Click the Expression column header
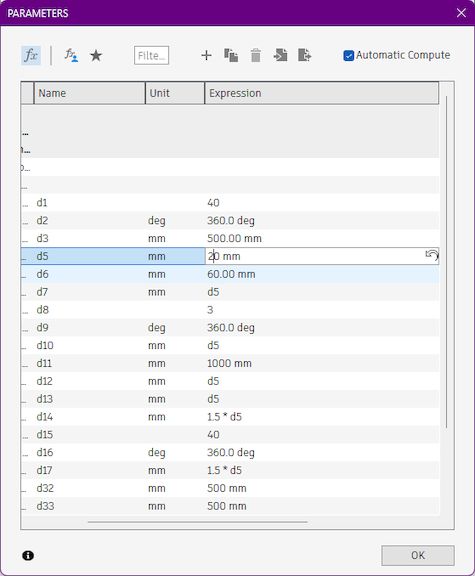Screen dimensions: 475x576 pos(321,93)
